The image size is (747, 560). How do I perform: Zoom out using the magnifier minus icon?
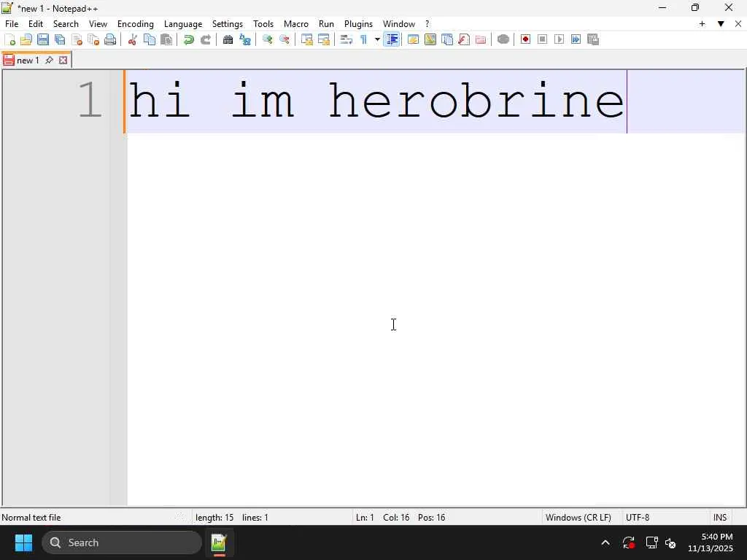pyautogui.click(x=285, y=39)
